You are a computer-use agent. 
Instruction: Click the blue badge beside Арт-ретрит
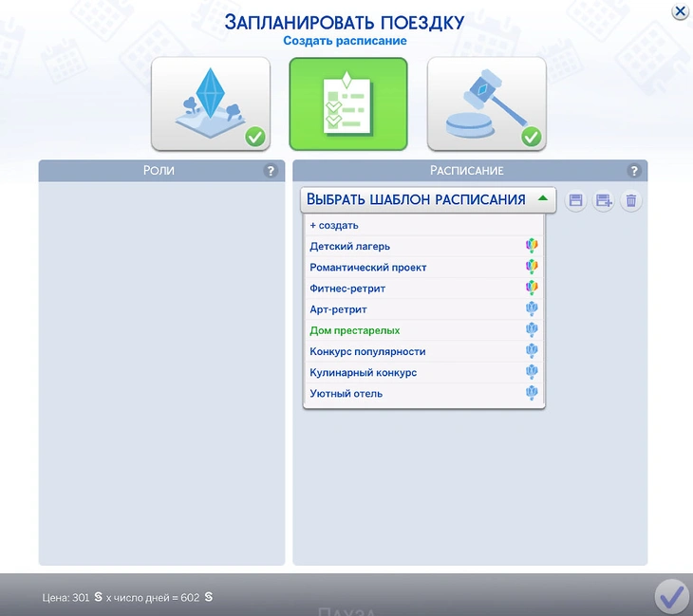point(532,309)
